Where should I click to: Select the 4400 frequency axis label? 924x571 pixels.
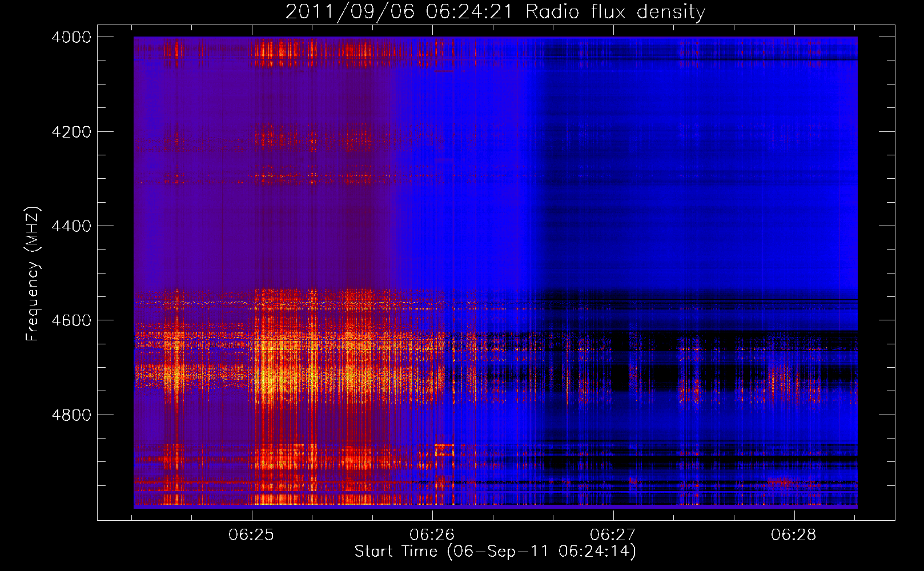71,226
